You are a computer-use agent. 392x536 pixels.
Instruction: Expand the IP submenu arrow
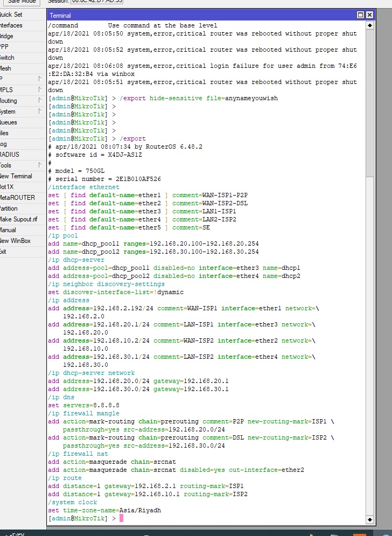40,79
